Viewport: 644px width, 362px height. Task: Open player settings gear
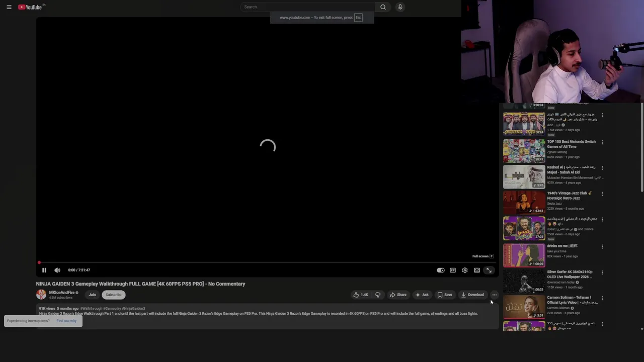click(x=465, y=270)
